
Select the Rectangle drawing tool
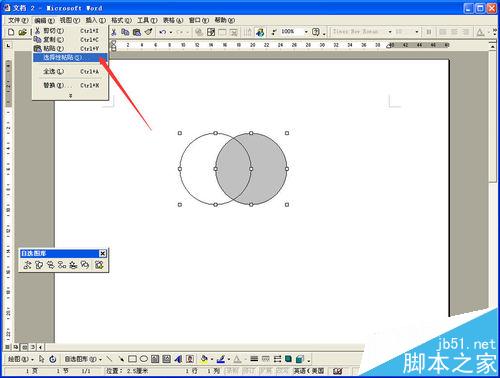[x=132, y=359]
